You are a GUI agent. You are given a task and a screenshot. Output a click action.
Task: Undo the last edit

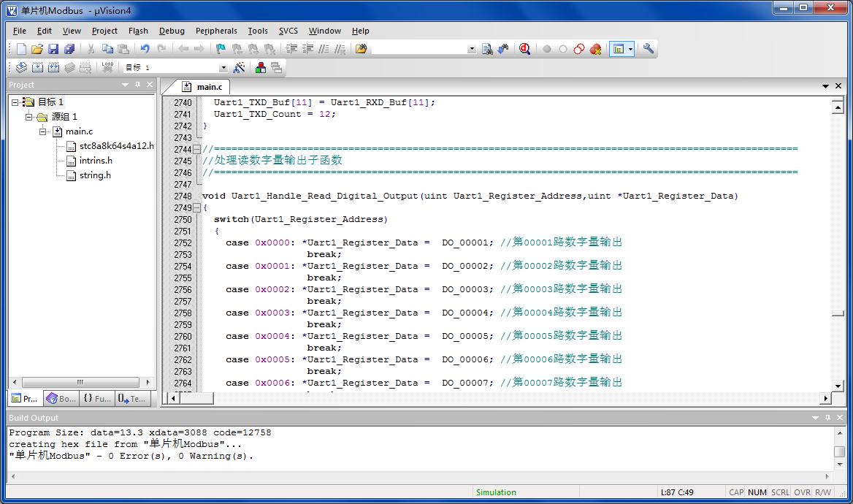pos(145,49)
